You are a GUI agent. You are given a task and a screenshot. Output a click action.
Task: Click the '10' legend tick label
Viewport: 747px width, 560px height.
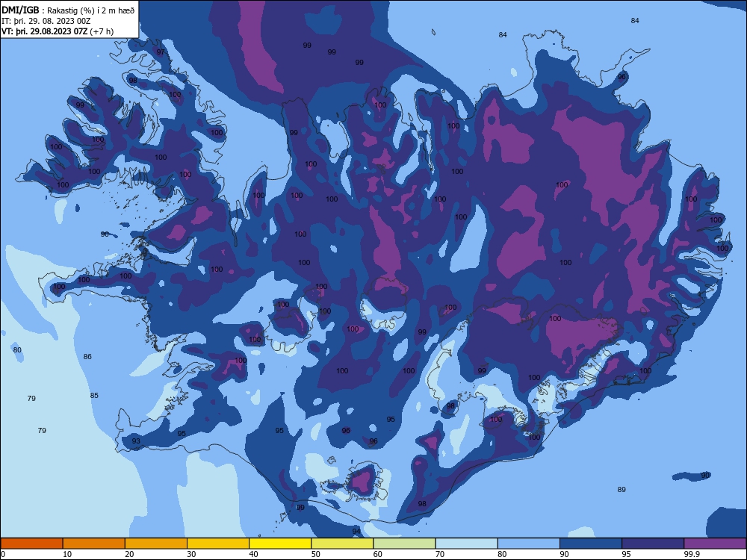[67, 554]
